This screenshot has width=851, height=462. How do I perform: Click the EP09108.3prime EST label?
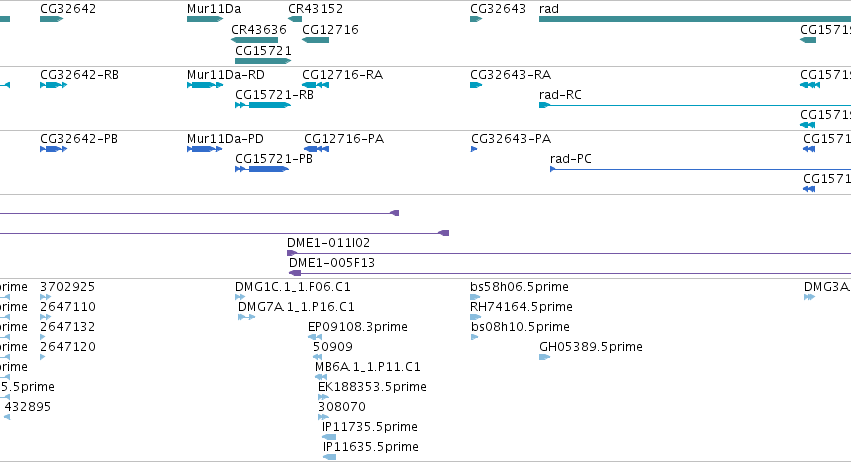tap(358, 327)
